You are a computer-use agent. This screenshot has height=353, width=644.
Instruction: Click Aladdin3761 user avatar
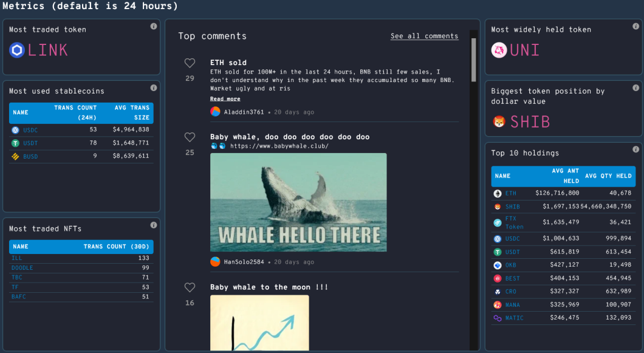tap(215, 111)
